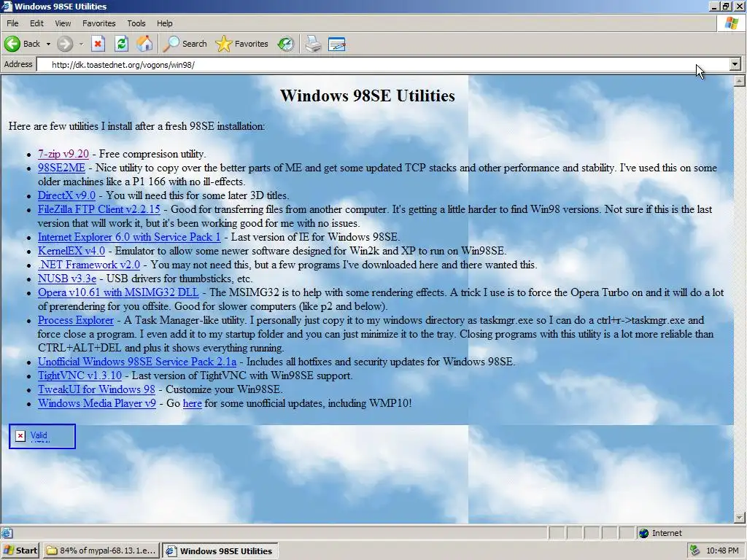Open the TweakUI for Windows 98 link

97,389
